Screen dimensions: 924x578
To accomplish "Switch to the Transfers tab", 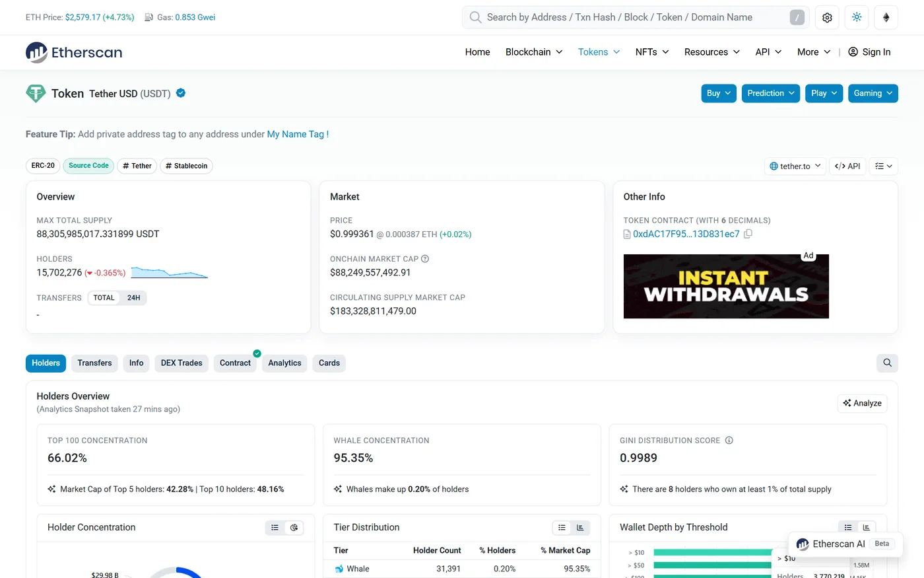I will click(x=95, y=363).
